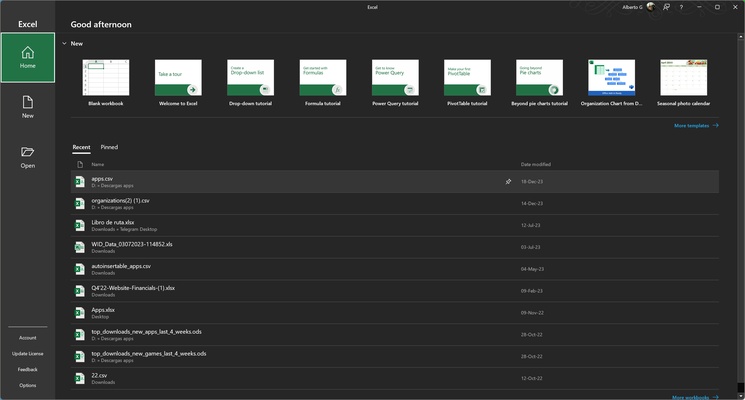Viewport: 745px width, 400px height.
Task: Click the icon next to WID_Data_03072023-114852.xls
Action: (80, 247)
